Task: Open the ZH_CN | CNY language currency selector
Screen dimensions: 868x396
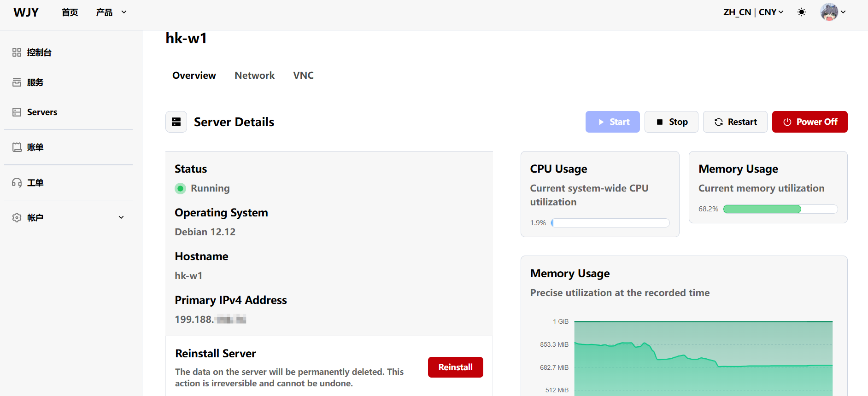Action: point(753,12)
